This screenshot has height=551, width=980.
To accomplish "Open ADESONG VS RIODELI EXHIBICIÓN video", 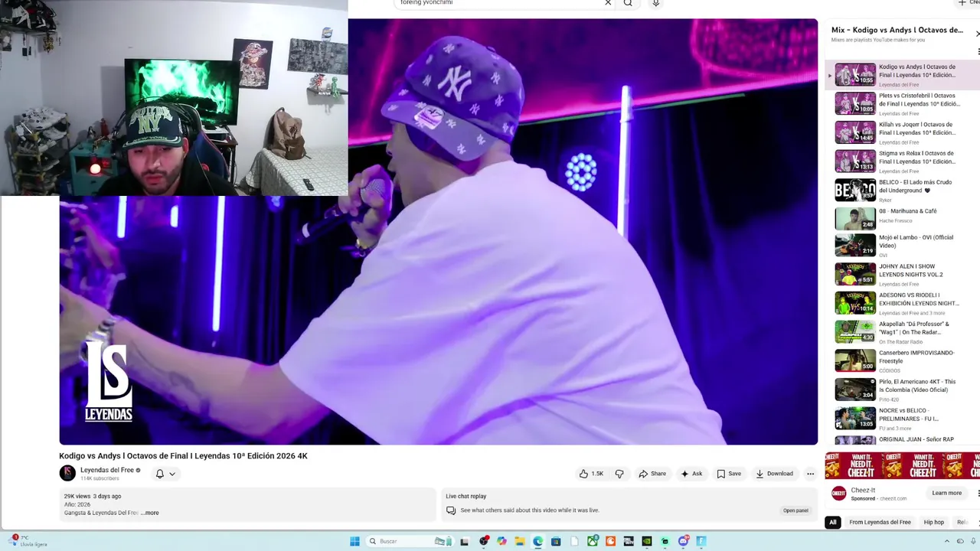I will (897, 303).
